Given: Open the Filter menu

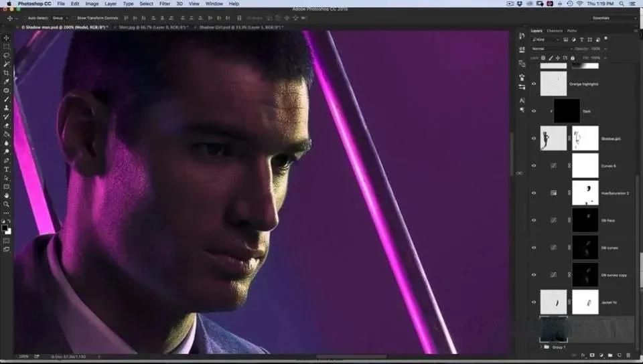Looking at the screenshot, I should tap(164, 4).
